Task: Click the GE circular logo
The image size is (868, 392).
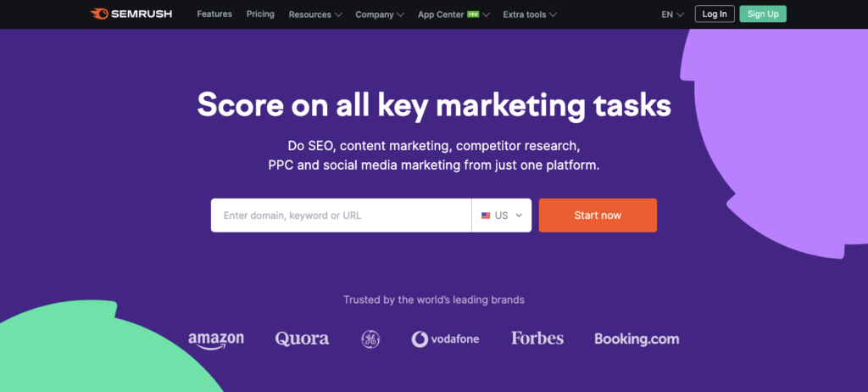Action: 370,339
